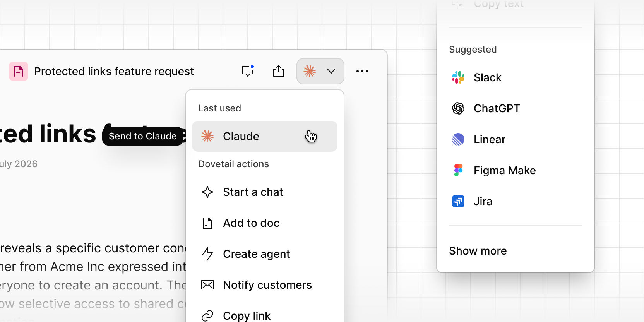The height and width of the screenshot is (322, 644).
Task: Click the Claude starburst icon in Last used
Action: click(207, 136)
